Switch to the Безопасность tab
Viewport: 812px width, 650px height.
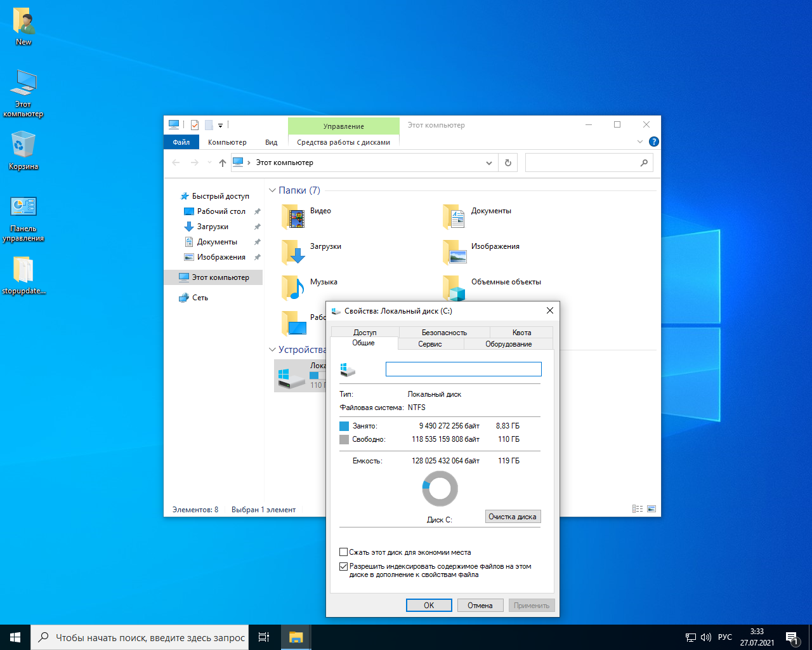(444, 333)
